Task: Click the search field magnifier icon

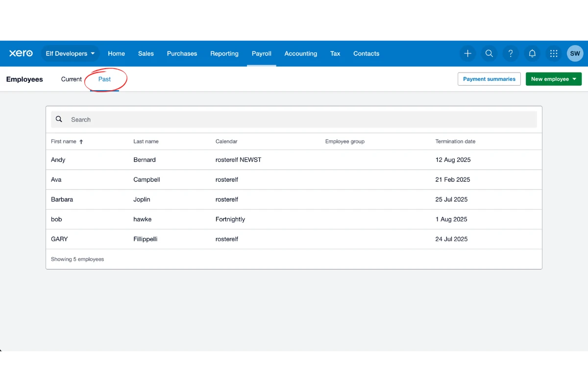Action: coord(59,119)
